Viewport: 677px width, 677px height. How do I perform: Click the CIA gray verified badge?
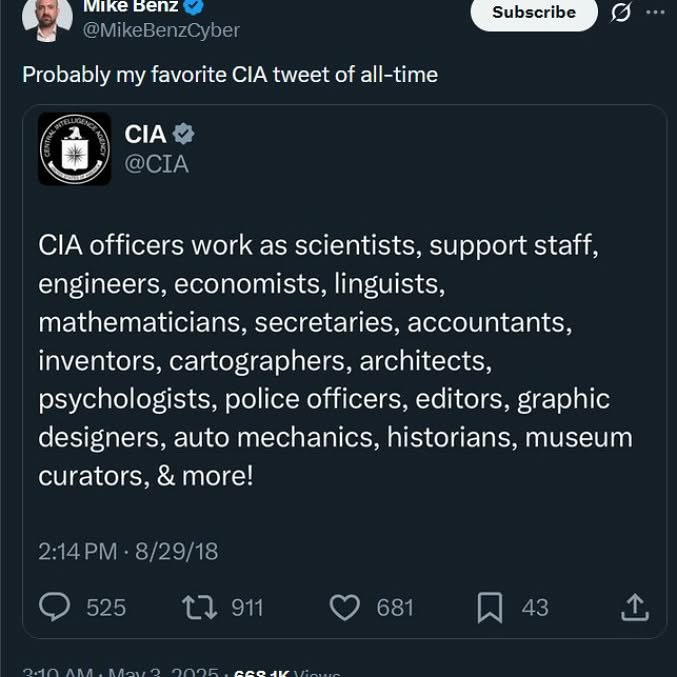[183, 134]
